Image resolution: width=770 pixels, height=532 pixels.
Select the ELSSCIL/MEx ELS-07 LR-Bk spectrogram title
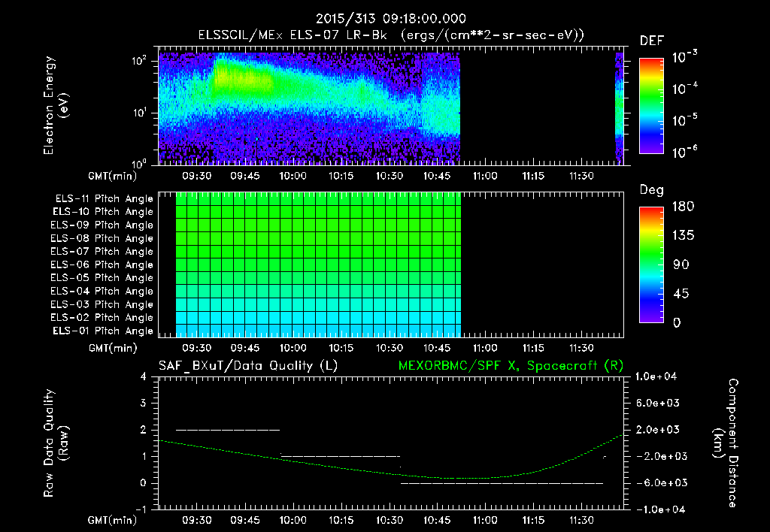click(x=391, y=35)
